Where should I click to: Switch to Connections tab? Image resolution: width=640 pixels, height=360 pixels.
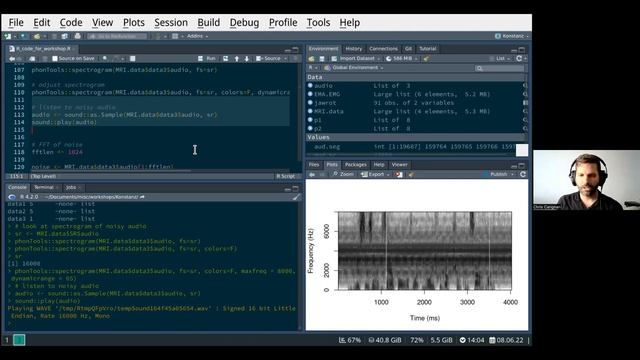tap(383, 49)
